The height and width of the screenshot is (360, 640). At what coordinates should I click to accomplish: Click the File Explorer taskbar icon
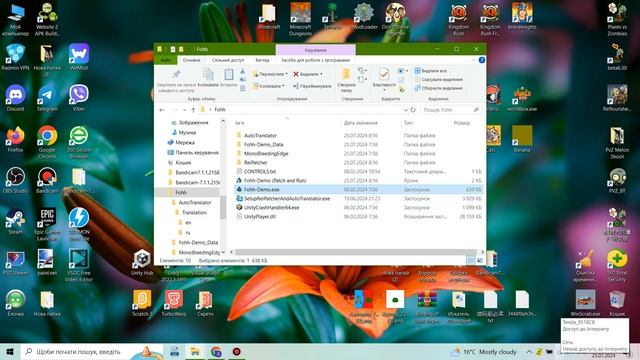click(195, 351)
